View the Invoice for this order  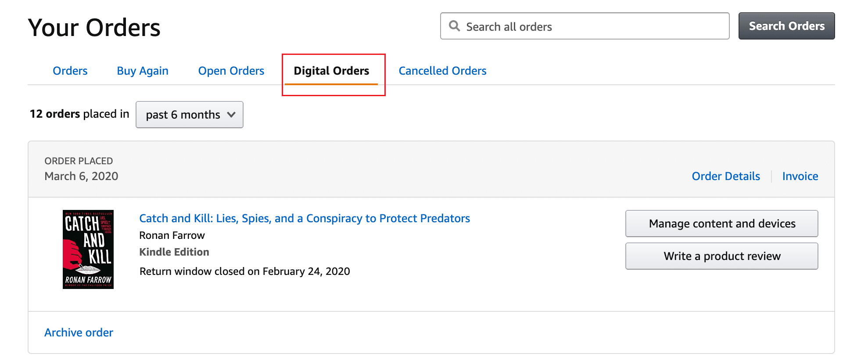click(x=800, y=176)
